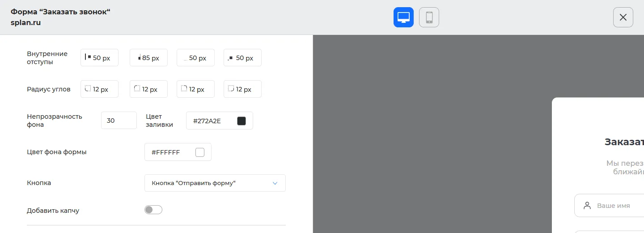The height and width of the screenshot is (233, 644).
Task: Edit bottom padding field with underscore icon
Action: click(195, 58)
